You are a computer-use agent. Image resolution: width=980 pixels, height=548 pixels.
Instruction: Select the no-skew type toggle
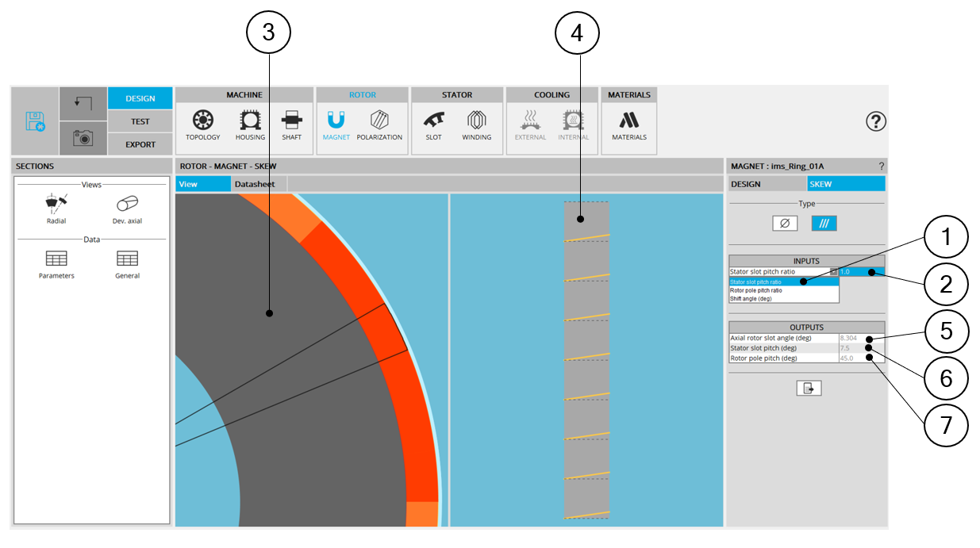click(x=785, y=224)
